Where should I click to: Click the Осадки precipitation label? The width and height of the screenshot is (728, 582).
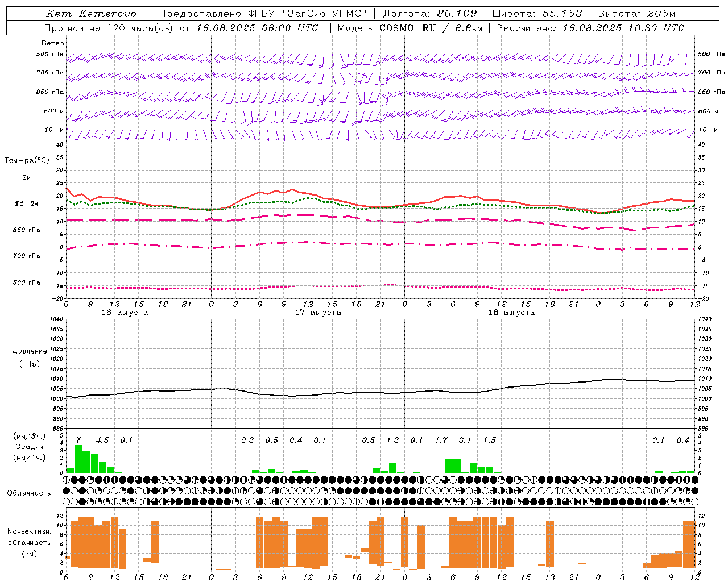(29, 447)
